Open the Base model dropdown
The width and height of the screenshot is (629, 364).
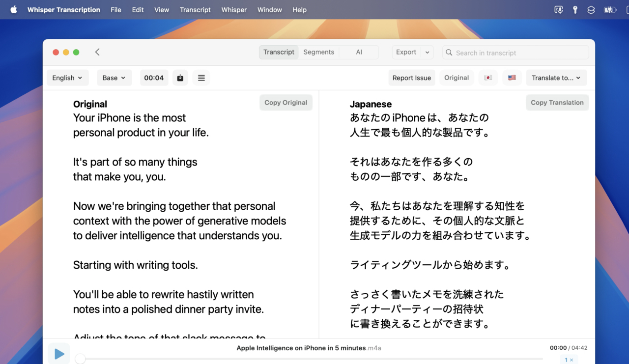(x=114, y=78)
